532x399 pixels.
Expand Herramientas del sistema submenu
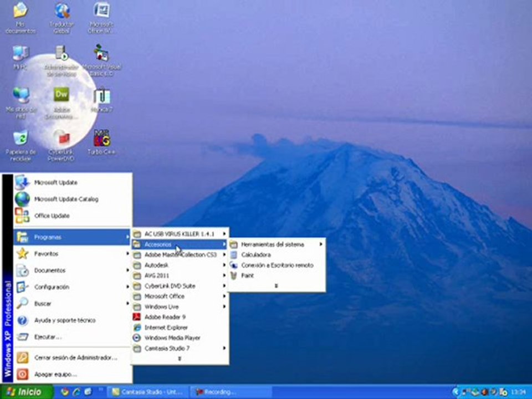coord(276,244)
